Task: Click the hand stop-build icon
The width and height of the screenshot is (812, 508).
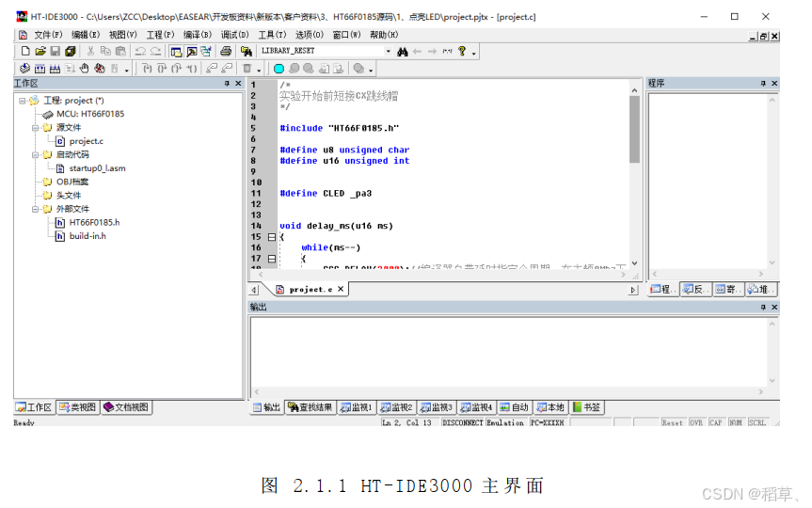Action: click(x=85, y=69)
